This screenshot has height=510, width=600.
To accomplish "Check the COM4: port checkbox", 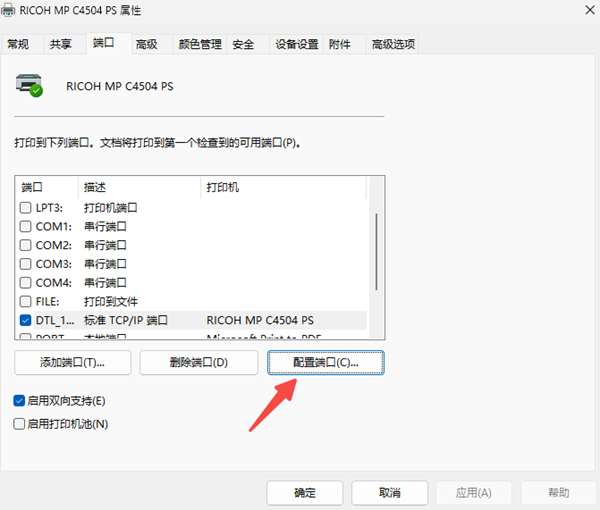I will point(25,283).
